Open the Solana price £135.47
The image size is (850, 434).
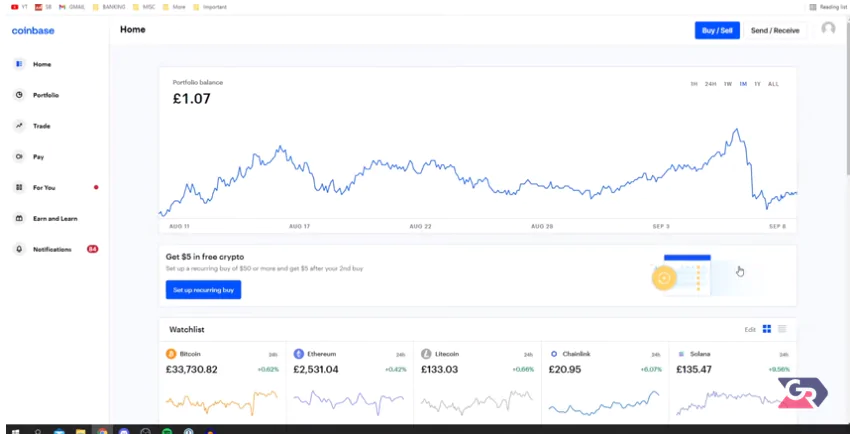click(x=693, y=370)
